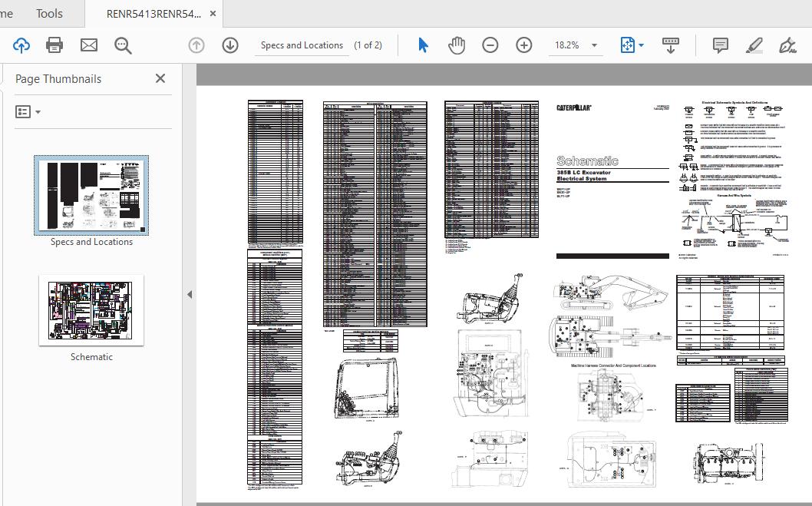
Task: Toggle scrolling mode keyboard icon
Action: click(671, 45)
